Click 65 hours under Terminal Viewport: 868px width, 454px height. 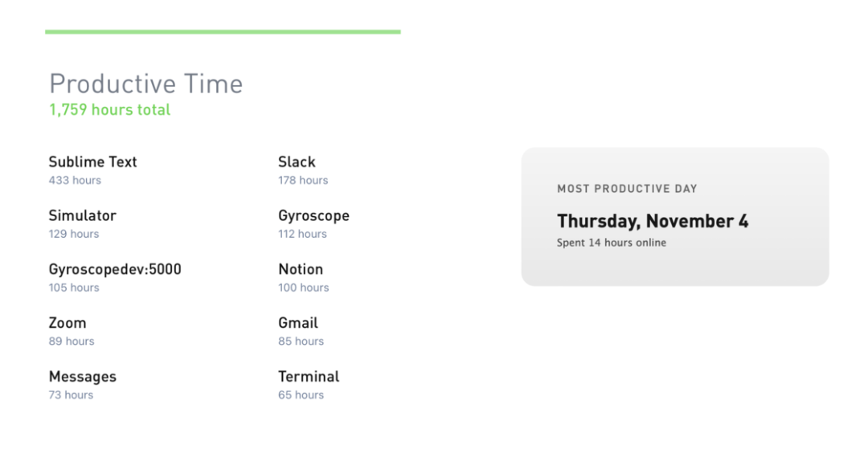tap(301, 395)
